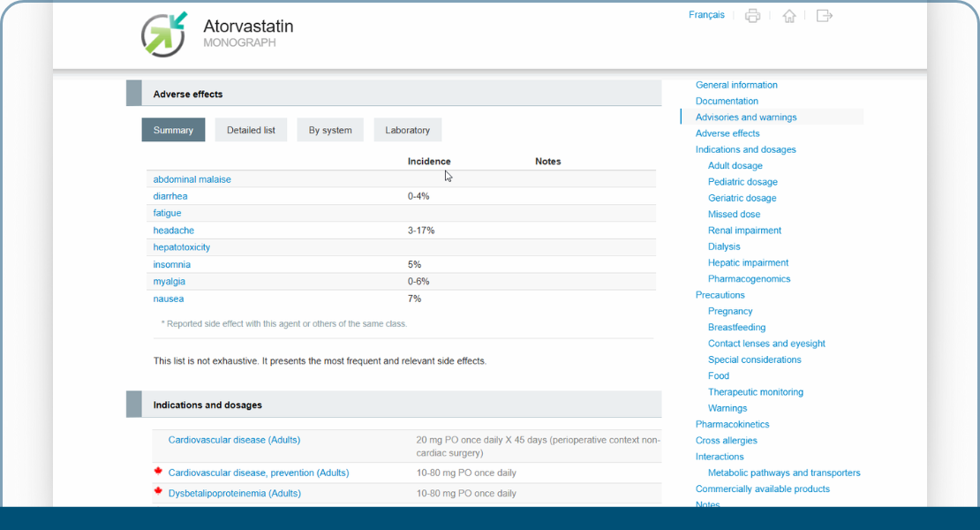Open the By system tab
Viewport: 980px width, 530px height.
[x=330, y=130]
